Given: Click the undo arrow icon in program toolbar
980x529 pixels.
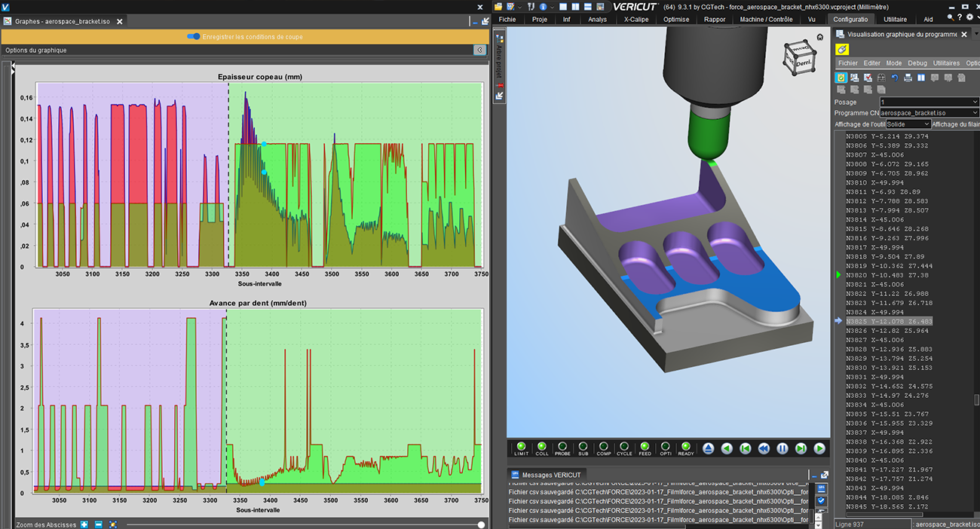Looking at the screenshot, I should pos(894,77).
